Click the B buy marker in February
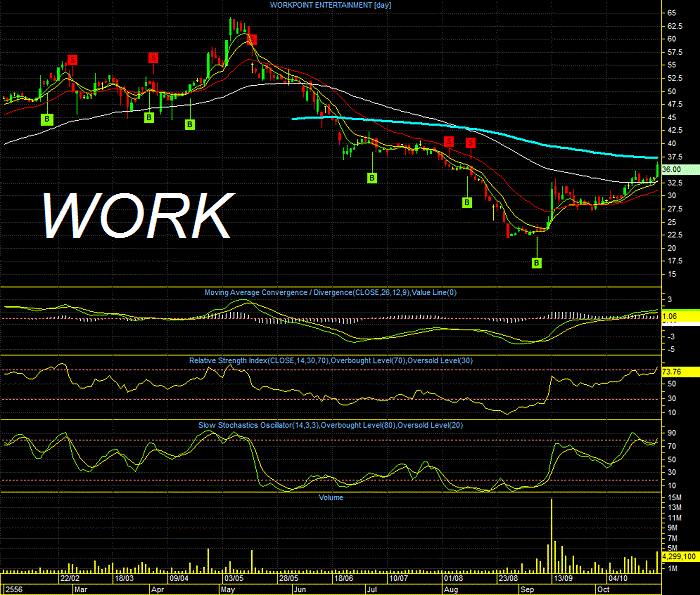700x595 pixels. [x=47, y=119]
